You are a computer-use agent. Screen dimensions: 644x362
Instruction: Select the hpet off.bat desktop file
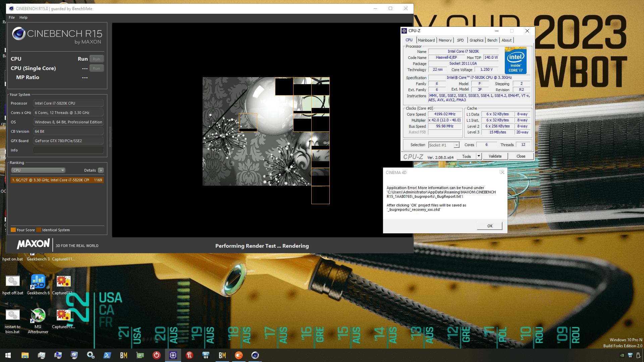pyautogui.click(x=13, y=284)
